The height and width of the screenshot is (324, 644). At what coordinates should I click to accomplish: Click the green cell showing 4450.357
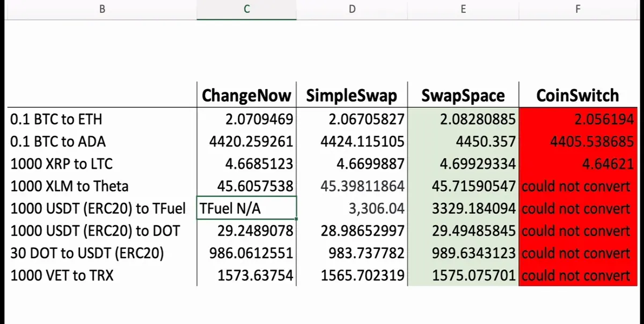coord(463,141)
